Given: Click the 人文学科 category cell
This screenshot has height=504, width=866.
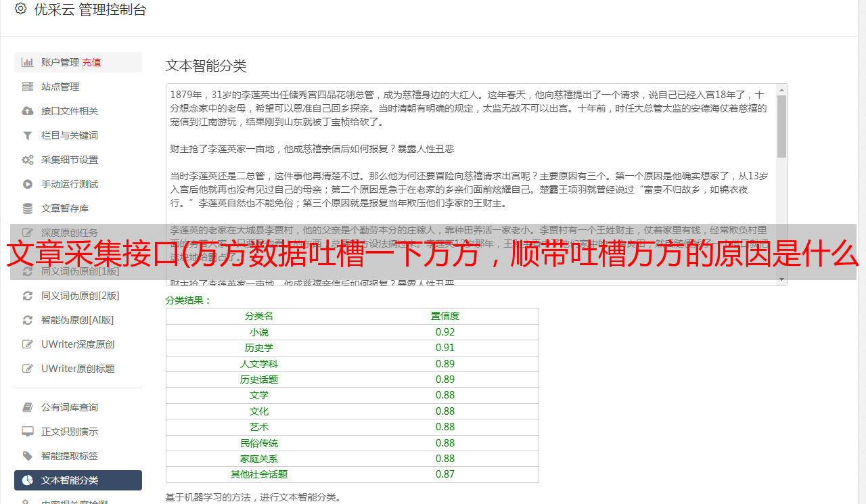Looking at the screenshot, I should tap(259, 363).
